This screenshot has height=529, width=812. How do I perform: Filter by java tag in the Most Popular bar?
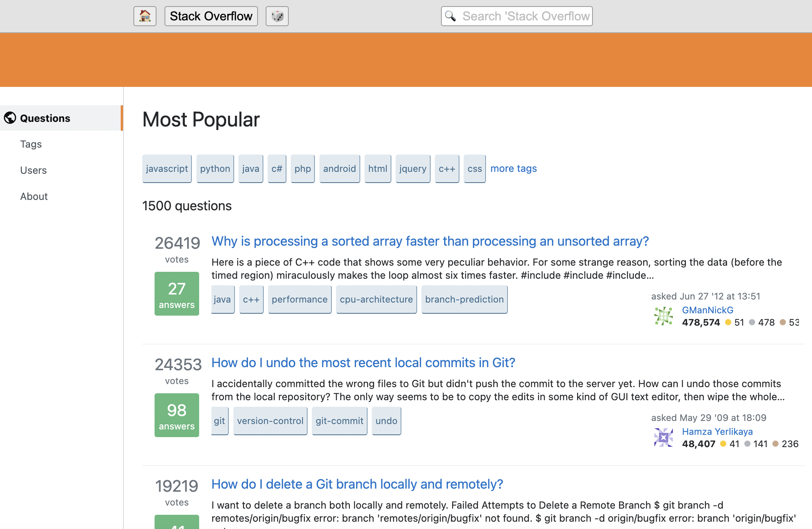click(x=251, y=169)
